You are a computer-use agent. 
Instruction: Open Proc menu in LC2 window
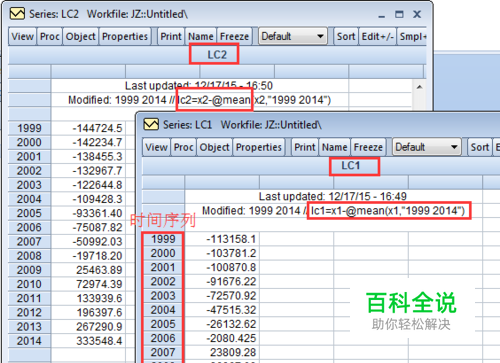[50, 36]
